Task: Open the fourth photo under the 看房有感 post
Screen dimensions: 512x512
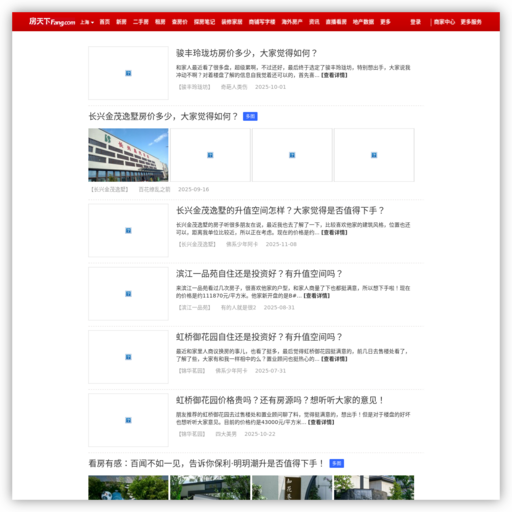Action: click(x=374, y=487)
